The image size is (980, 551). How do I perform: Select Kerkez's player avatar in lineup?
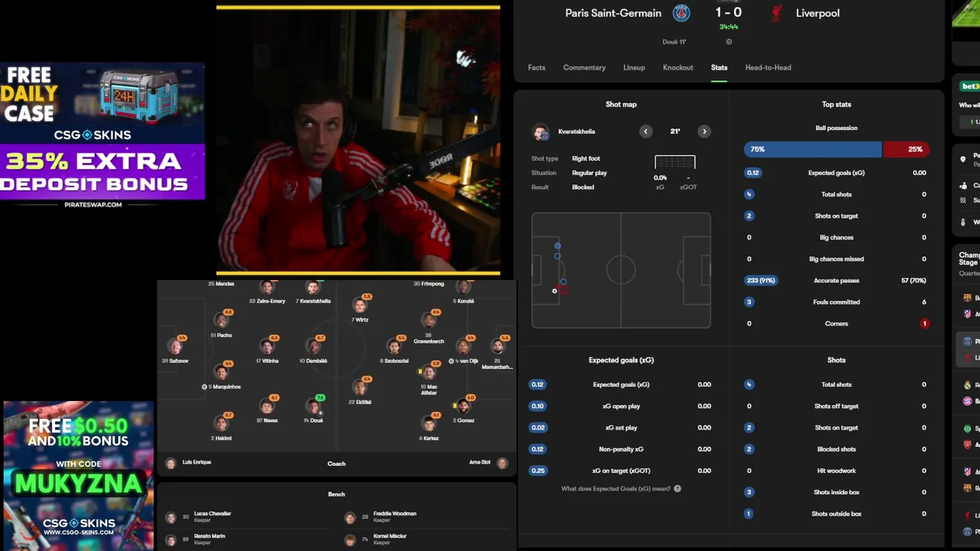[429, 425]
